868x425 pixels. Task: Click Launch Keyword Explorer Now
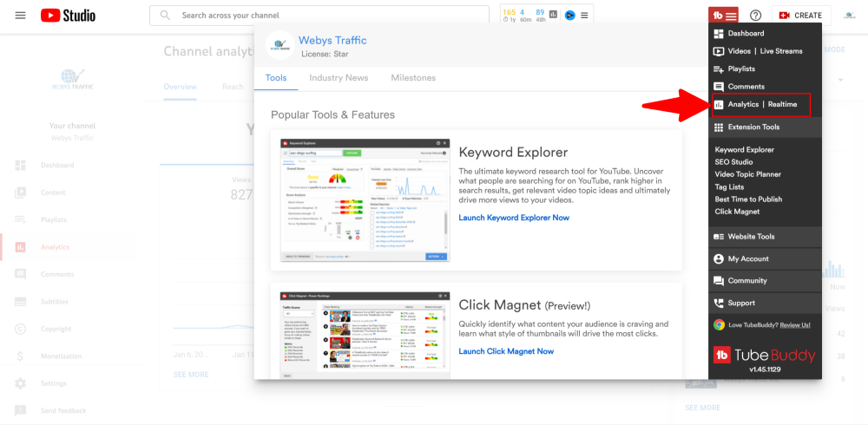click(x=514, y=218)
